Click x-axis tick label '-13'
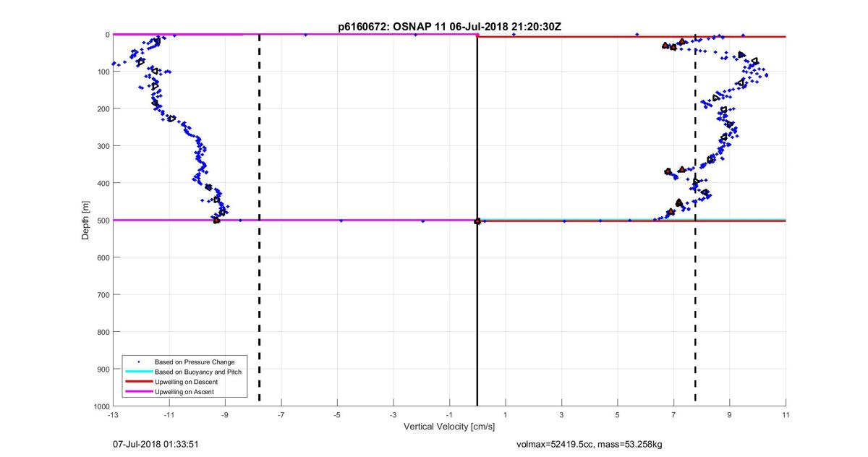 coord(113,416)
